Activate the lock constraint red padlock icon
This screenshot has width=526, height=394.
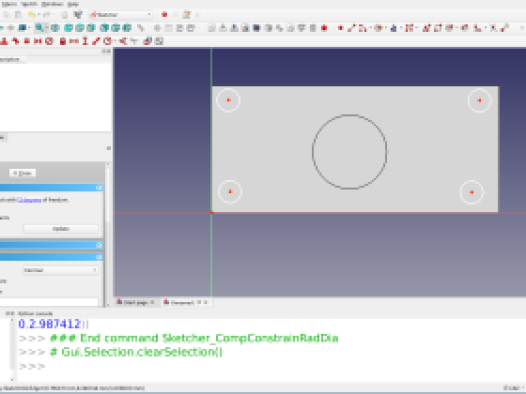tap(62, 41)
